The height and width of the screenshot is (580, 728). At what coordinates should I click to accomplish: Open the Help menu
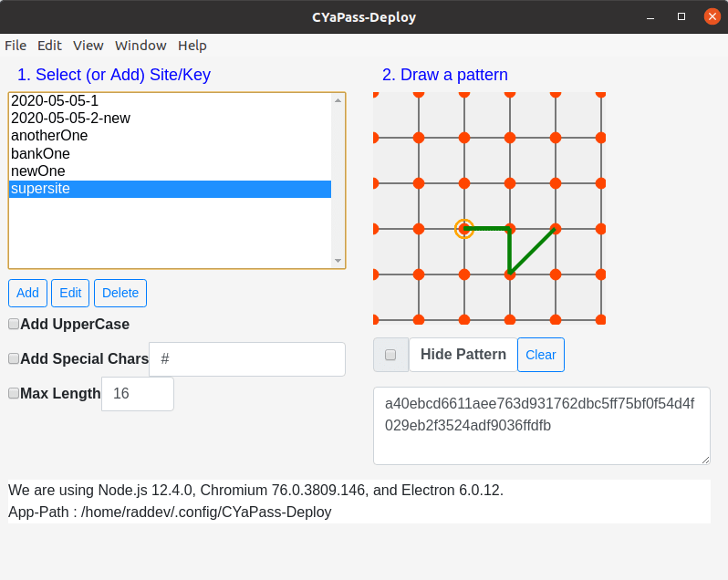(x=192, y=46)
